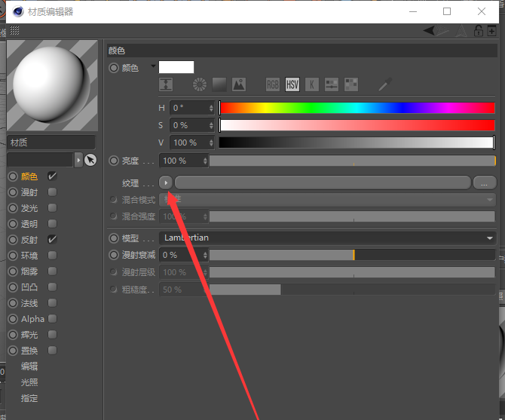This screenshot has width=505, height=420.
Task: Uncheck the 颜色 channel checkbox
Action: click(52, 176)
